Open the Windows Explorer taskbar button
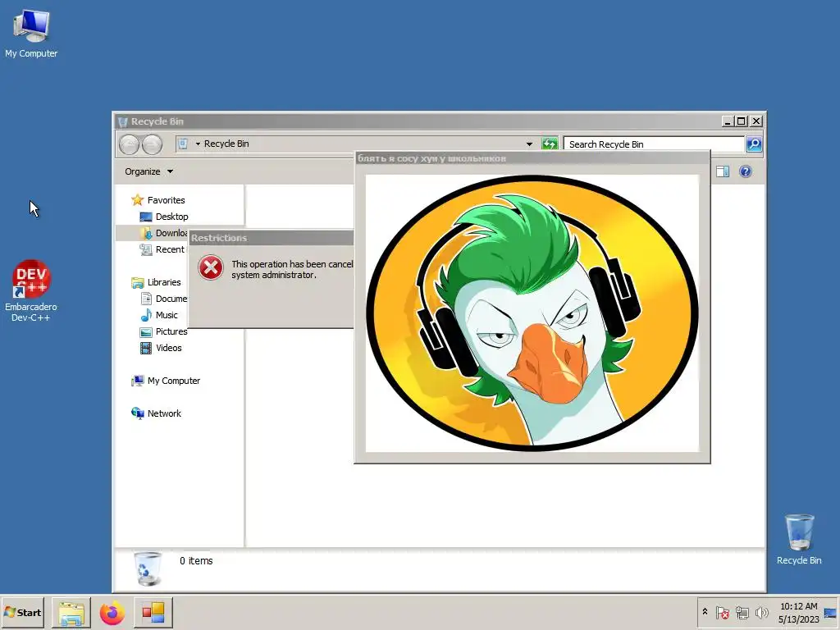Viewport: 840px width, 630px height. click(71, 613)
